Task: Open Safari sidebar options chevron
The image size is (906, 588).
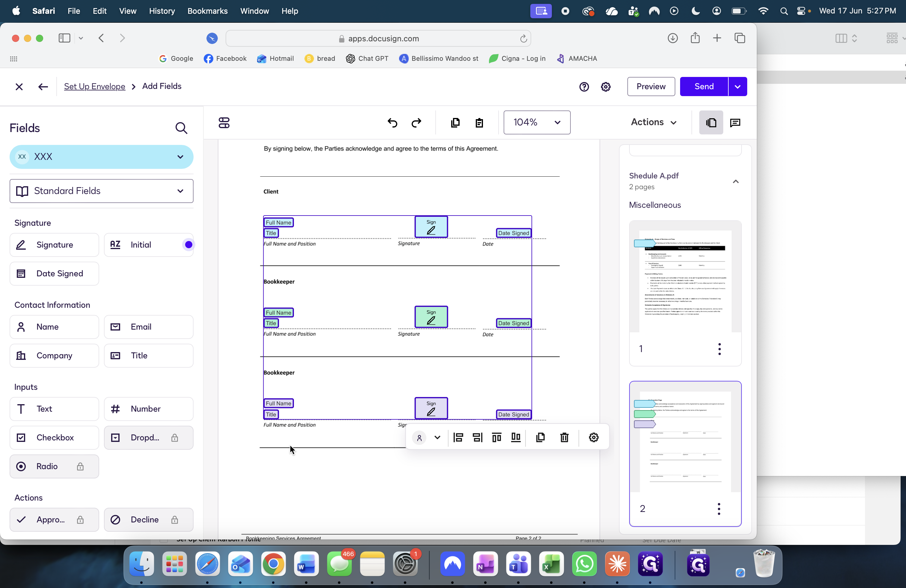Action: coord(81,38)
